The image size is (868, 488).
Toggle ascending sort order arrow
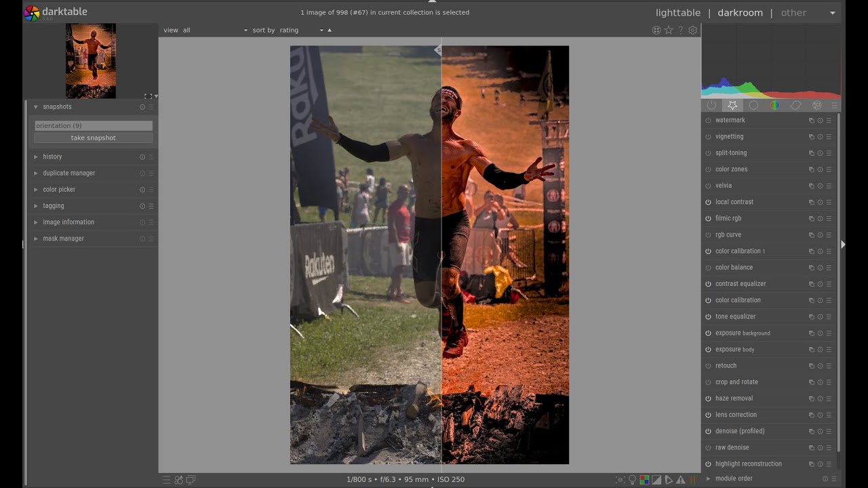coord(330,30)
